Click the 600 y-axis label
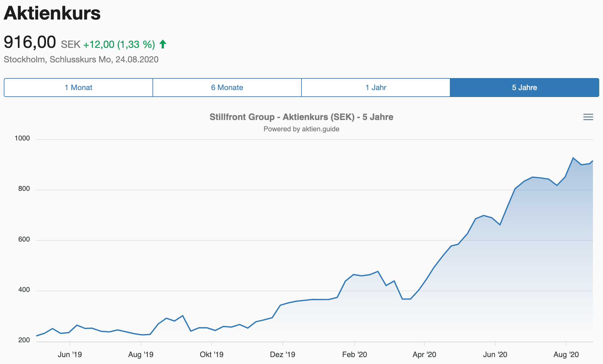Image resolution: width=603 pixels, height=364 pixels. [x=24, y=239]
